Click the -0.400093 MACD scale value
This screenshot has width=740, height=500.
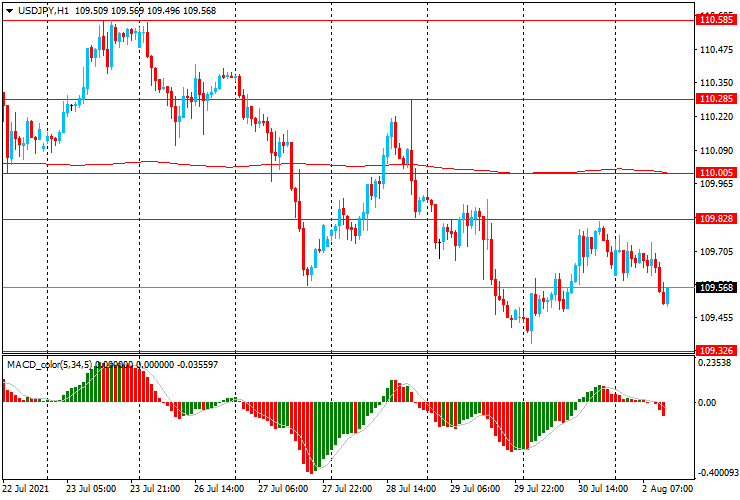[717, 473]
